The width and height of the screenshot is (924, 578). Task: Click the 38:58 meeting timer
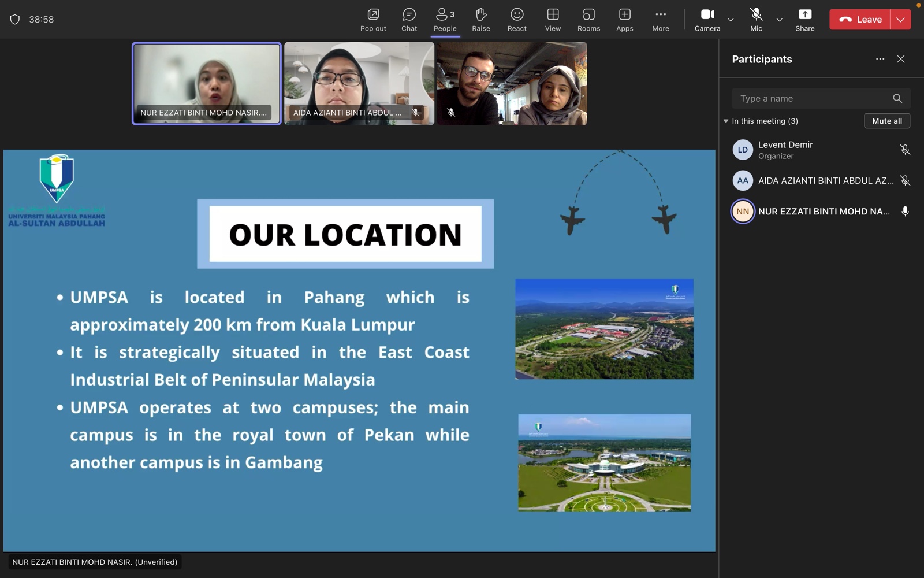pyautogui.click(x=42, y=20)
